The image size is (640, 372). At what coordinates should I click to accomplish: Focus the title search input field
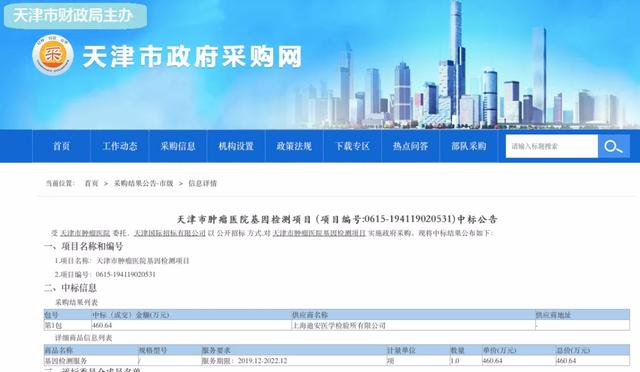tap(552, 146)
